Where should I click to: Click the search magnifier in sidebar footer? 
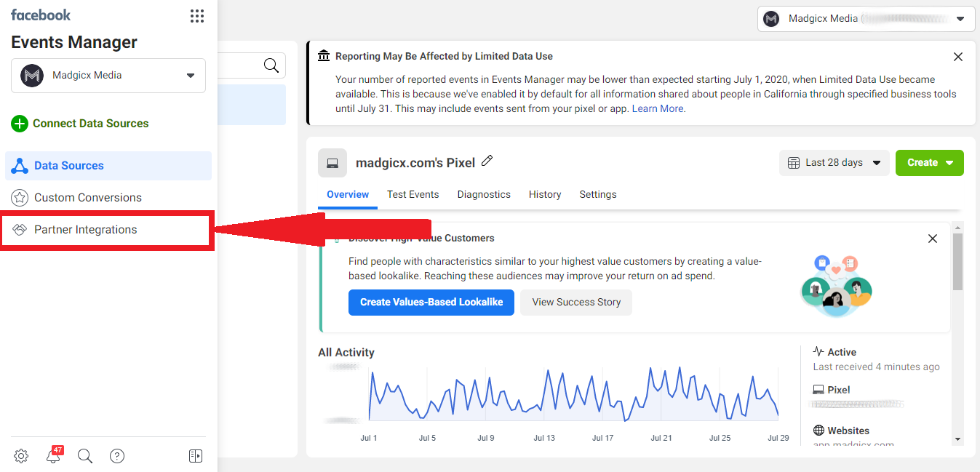click(85, 456)
